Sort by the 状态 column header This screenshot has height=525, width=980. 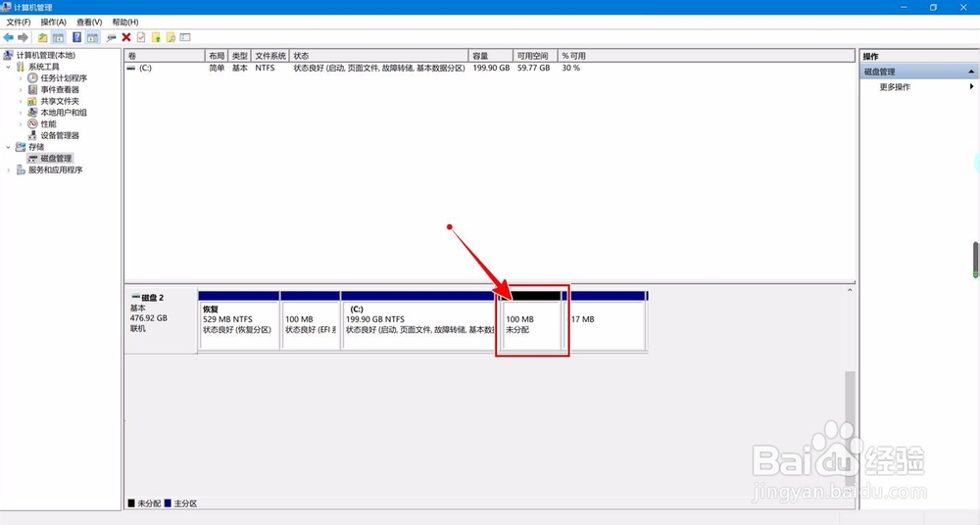[x=378, y=56]
